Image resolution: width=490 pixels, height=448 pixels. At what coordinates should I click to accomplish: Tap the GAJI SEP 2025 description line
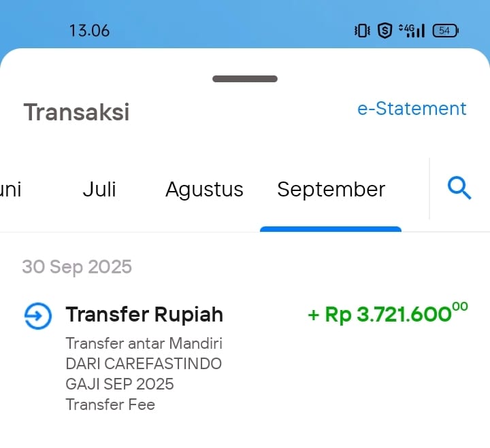(120, 384)
